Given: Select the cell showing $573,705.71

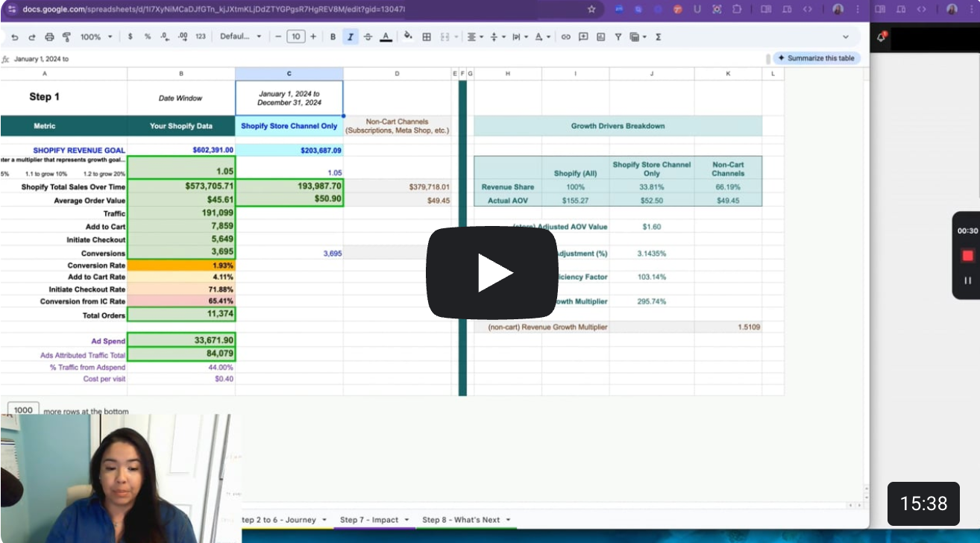Looking at the screenshot, I should pyautogui.click(x=181, y=186).
